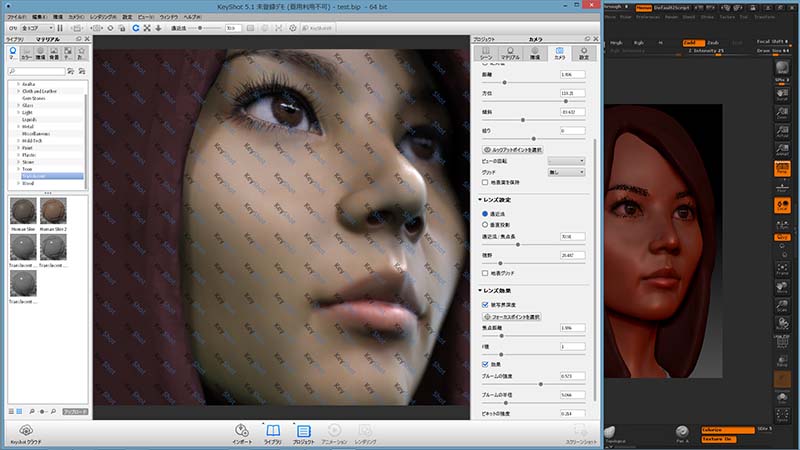Image resolution: width=800 pixels, height=450 pixels.
Task: Expand the Metal material category arrow
Action: (18, 127)
